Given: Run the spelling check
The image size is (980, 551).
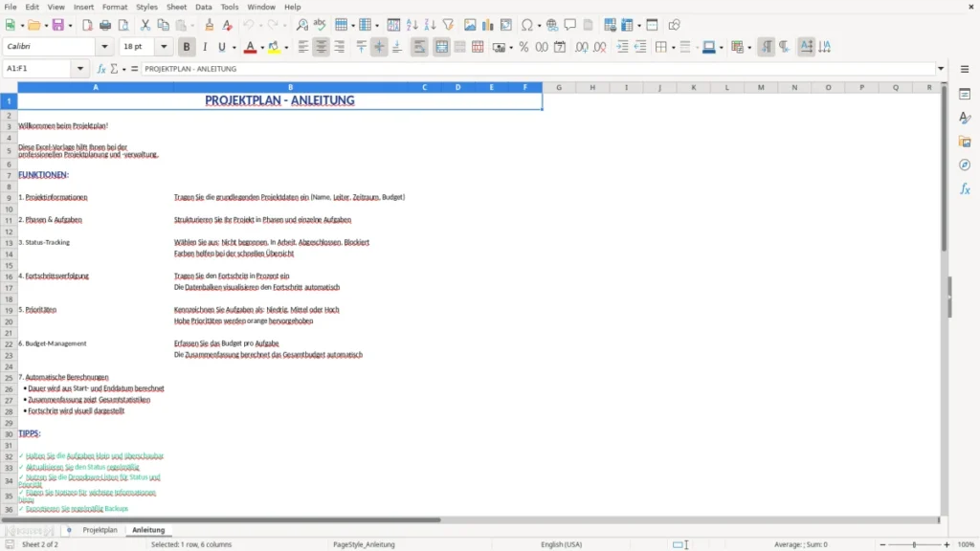Looking at the screenshot, I should [320, 25].
